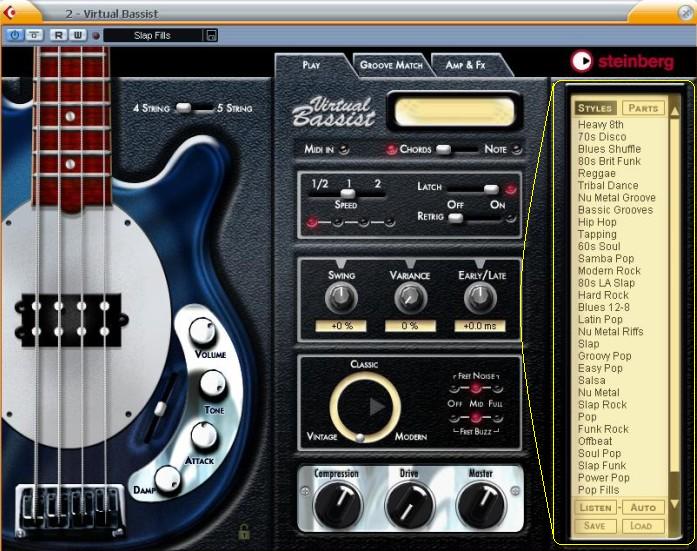Select the Hip Hop style
The image size is (697, 551).
[597, 222]
